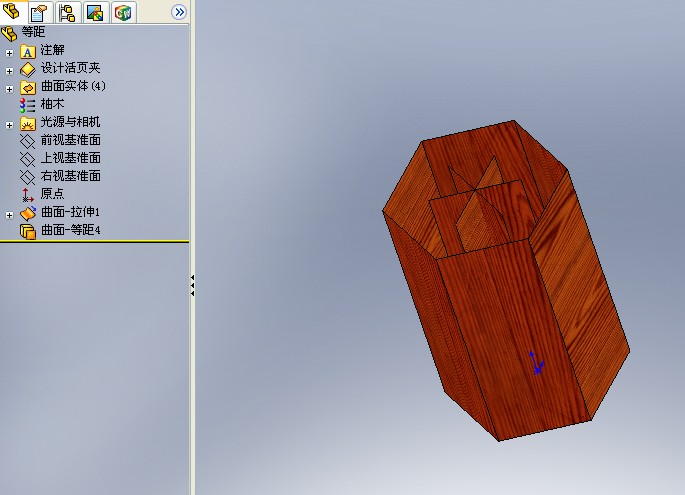Click the double-chevron to show more tabs
This screenshot has height=495, width=685.
point(179,12)
